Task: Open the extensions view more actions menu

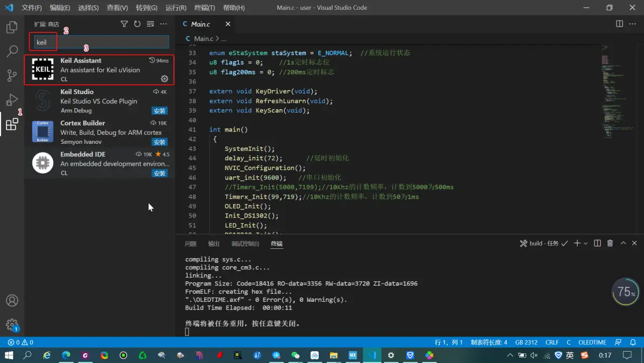Action: [x=163, y=24]
